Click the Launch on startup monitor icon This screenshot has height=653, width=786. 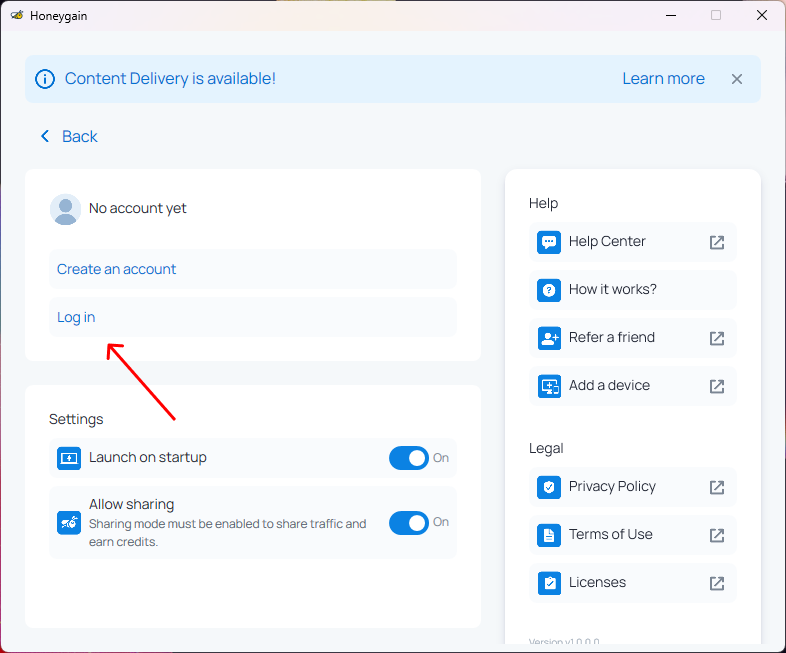pyautogui.click(x=69, y=458)
